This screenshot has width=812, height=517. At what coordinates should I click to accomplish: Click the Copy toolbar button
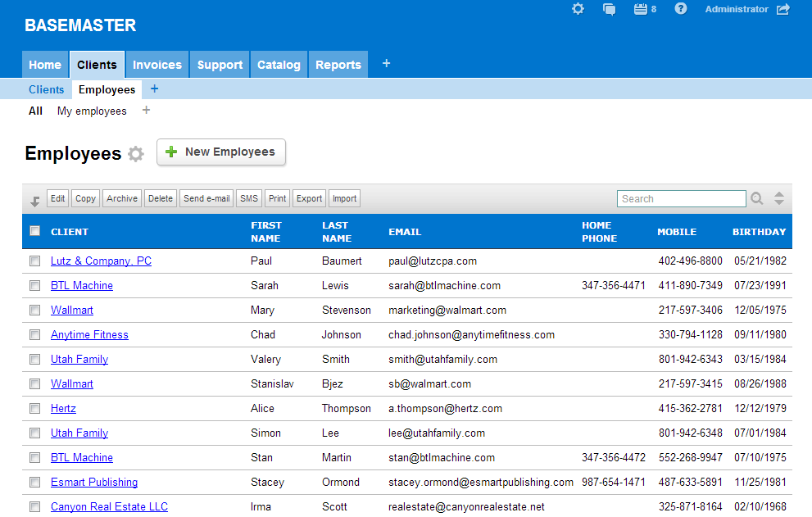click(x=85, y=198)
